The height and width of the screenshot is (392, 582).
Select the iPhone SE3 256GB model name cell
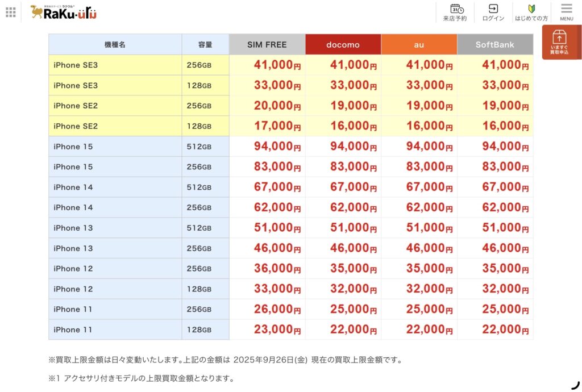(115, 65)
